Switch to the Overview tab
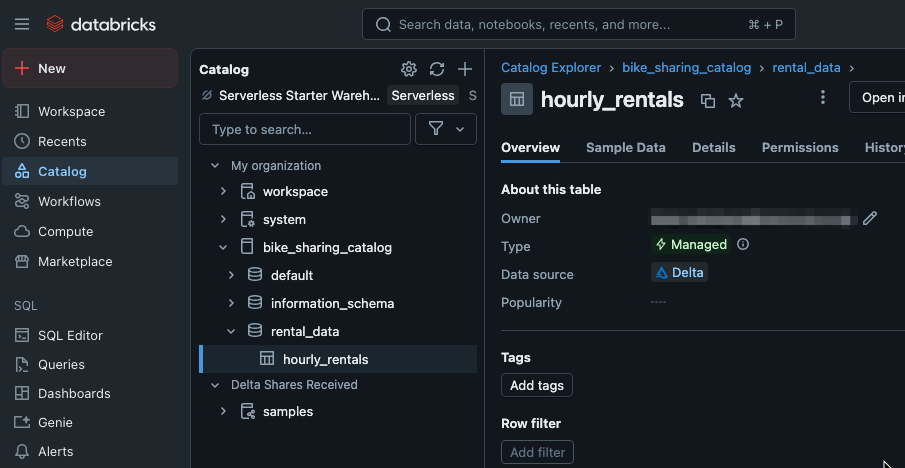 tap(530, 148)
